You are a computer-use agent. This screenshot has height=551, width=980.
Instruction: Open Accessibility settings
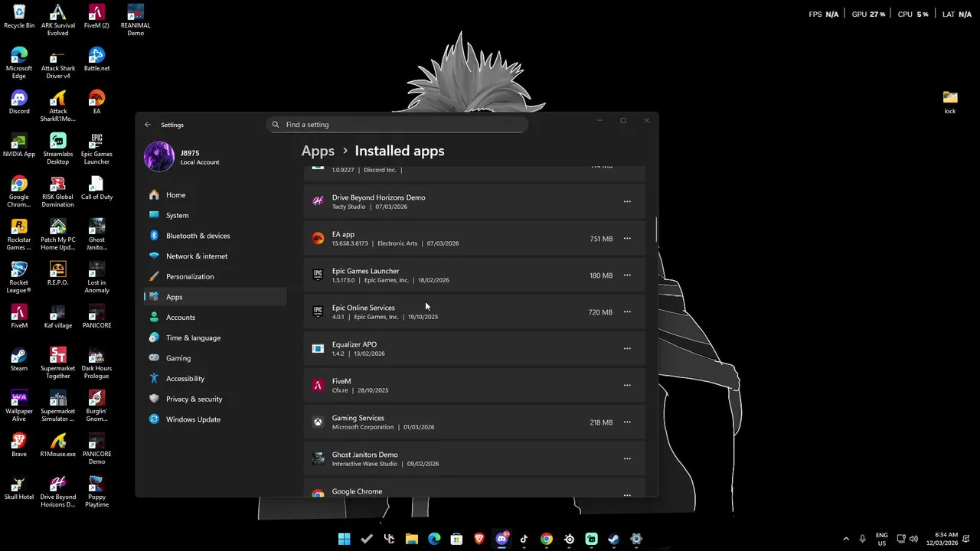pos(215,379)
